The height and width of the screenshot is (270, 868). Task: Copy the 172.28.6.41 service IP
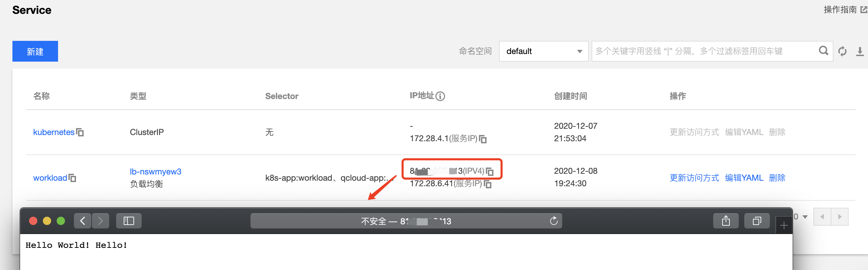(x=488, y=184)
